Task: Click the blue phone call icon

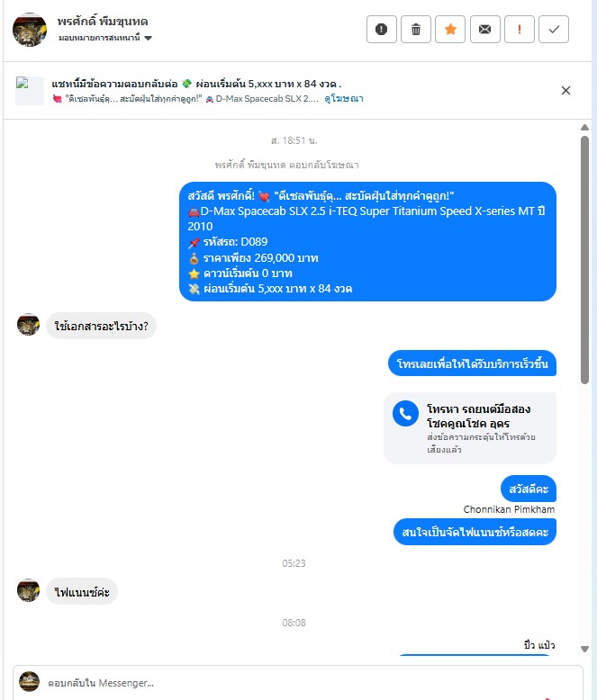Action: pos(405,414)
